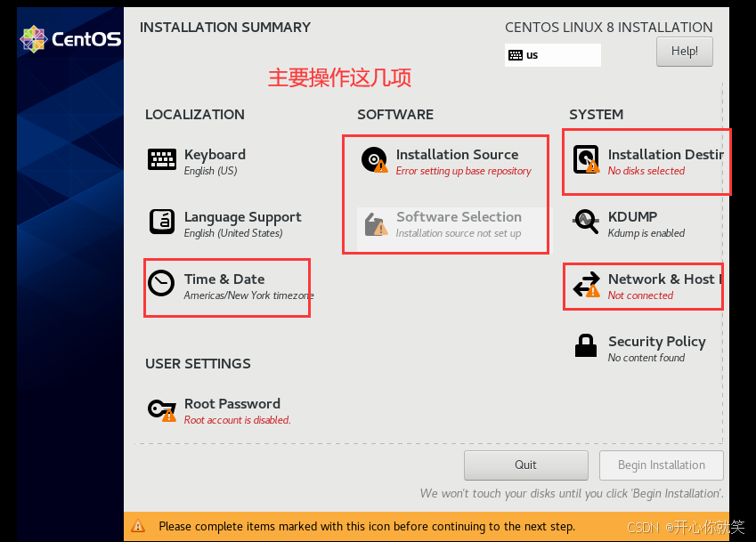Click the Installation Destination disk icon

click(586, 159)
